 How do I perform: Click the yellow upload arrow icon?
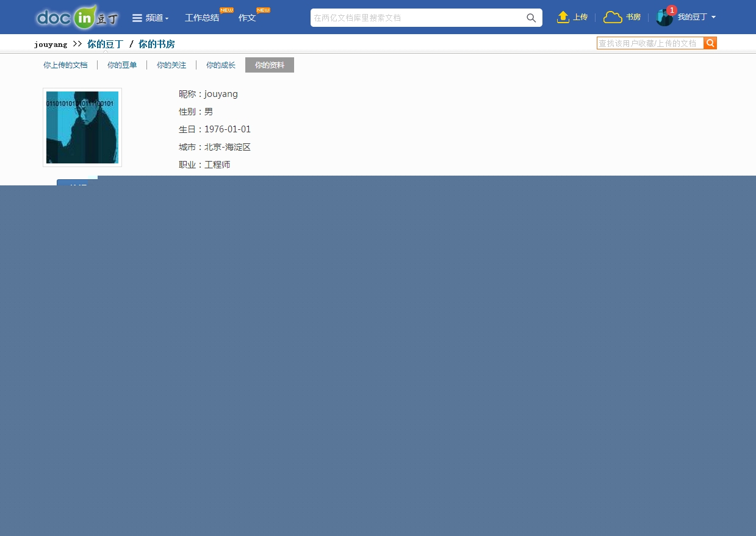click(563, 17)
